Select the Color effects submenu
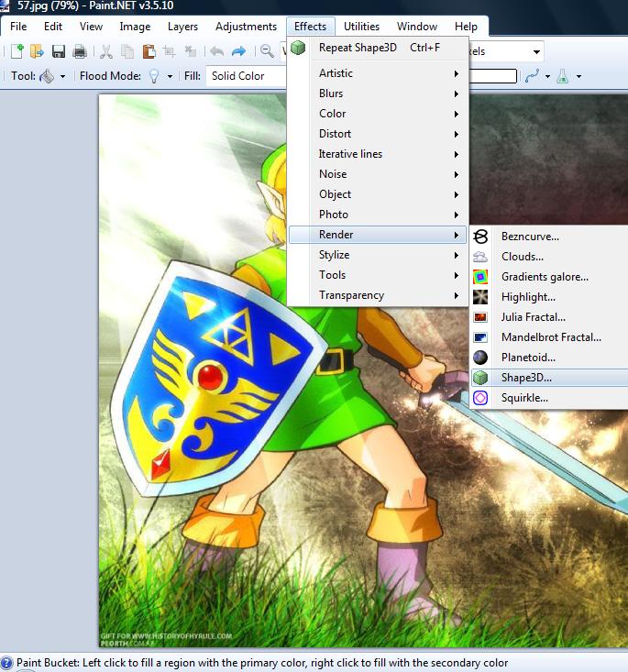The height and width of the screenshot is (672, 628). point(378,114)
